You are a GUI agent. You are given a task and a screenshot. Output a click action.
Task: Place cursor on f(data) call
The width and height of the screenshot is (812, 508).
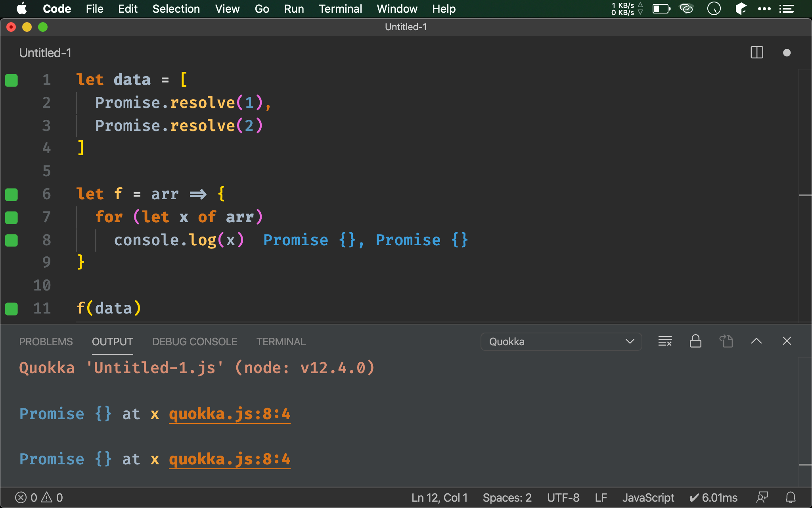(109, 308)
